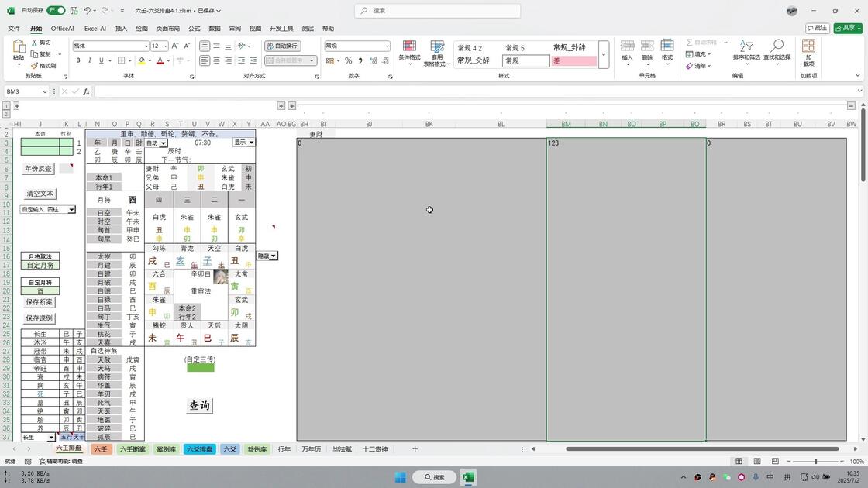Click the 清空文本 button
The height and width of the screenshot is (488, 868).
click(40, 194)
